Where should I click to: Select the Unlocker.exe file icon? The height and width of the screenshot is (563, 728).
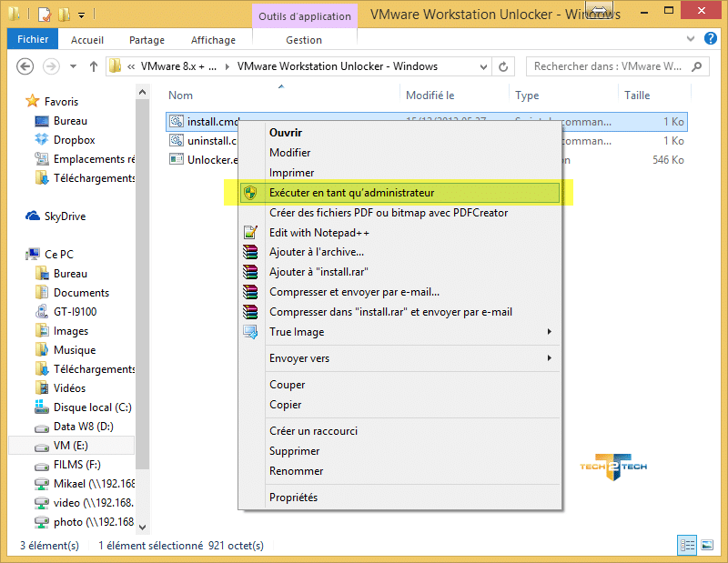(x=177, y=160)
